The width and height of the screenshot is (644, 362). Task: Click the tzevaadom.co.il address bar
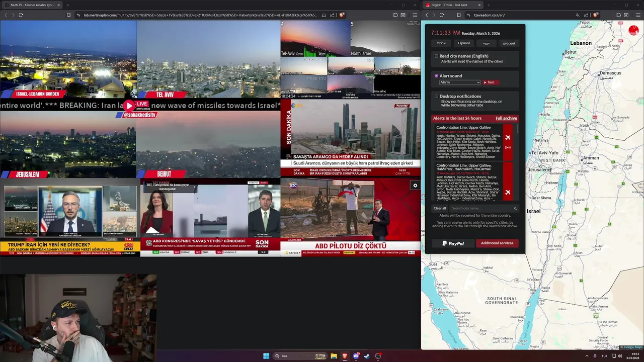tap(489, 15)
